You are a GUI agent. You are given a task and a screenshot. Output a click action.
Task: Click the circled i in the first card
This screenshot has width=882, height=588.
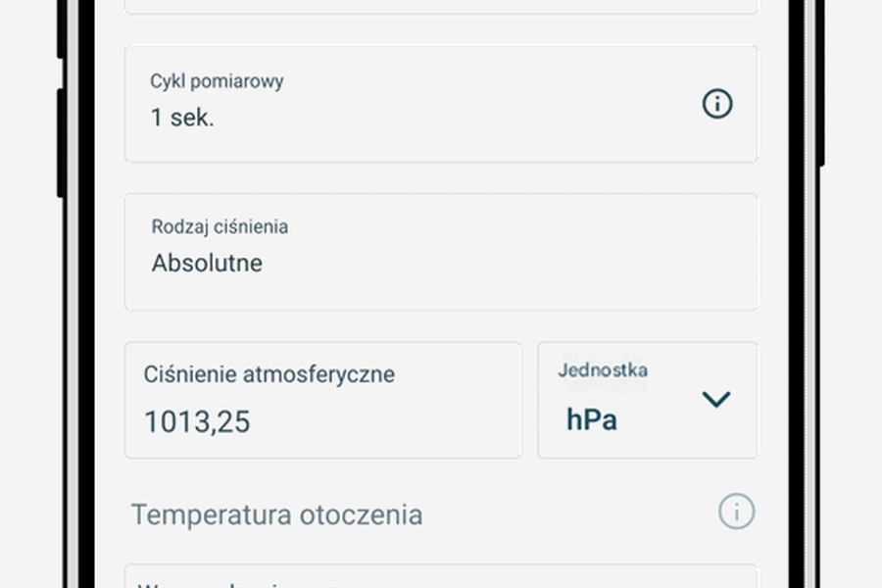[717, 104]
